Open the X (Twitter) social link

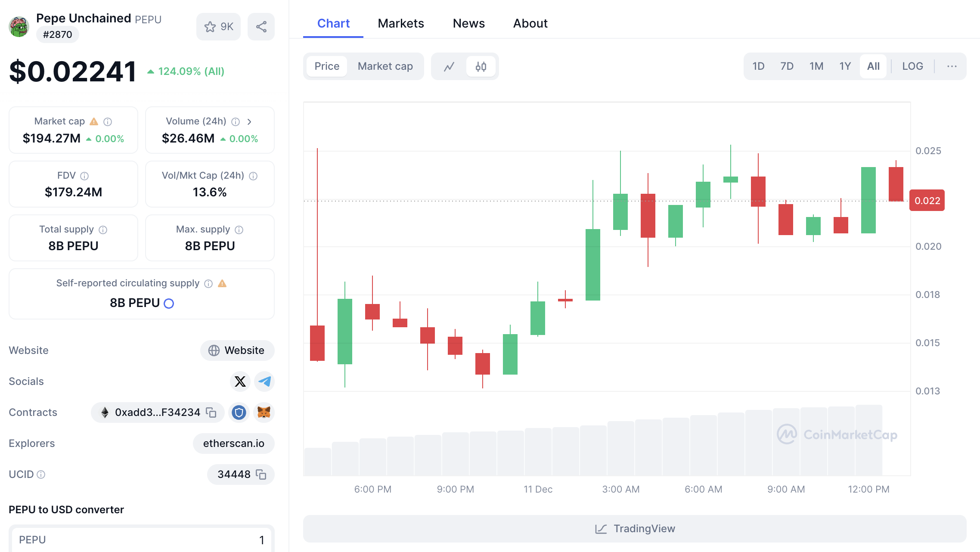[240, 381]
